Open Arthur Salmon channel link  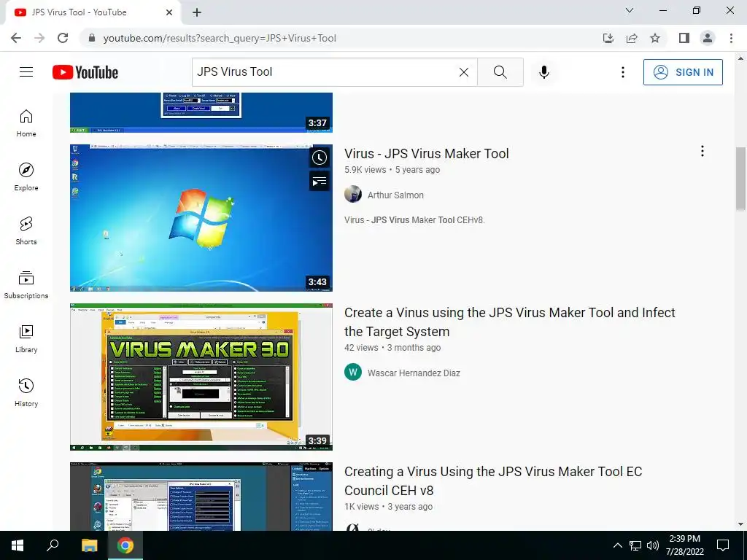click(x=395, y=195)
